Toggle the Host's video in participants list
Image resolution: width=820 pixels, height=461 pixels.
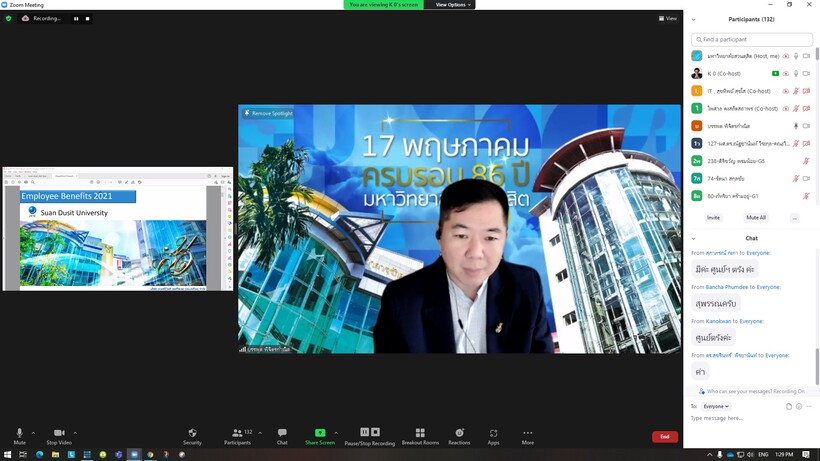pyautogui.click(x=806, y=56)
